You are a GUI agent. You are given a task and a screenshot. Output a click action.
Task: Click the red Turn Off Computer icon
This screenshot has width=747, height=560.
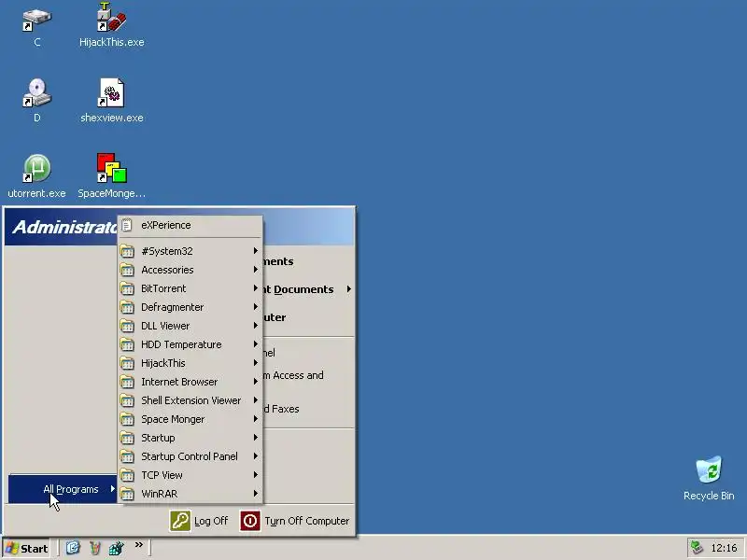tap(250, 521)
